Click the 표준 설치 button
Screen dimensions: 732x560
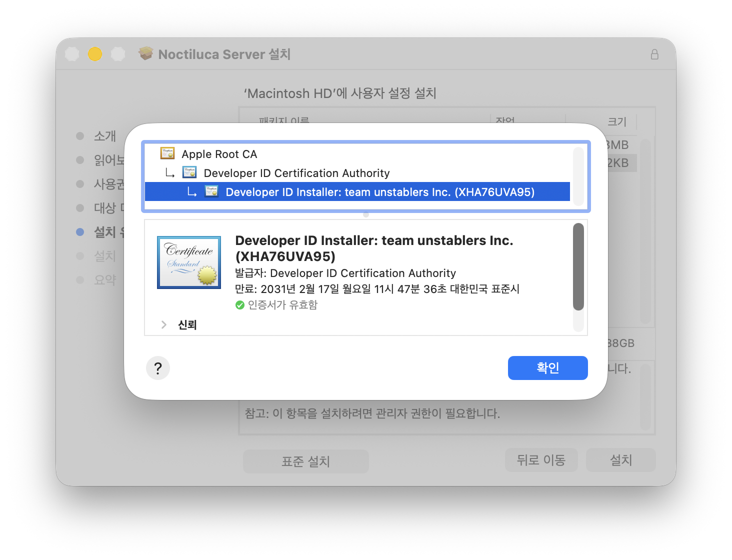[x=305, y=461]
